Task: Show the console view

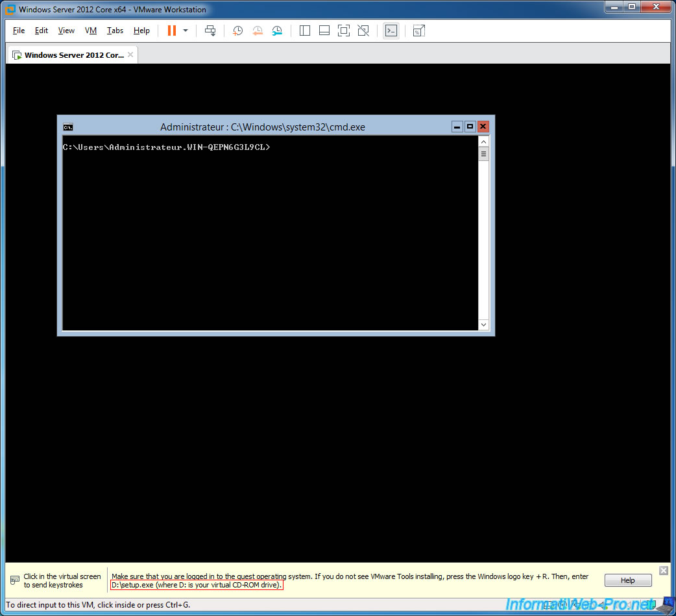Action: (x=391, y=31)
